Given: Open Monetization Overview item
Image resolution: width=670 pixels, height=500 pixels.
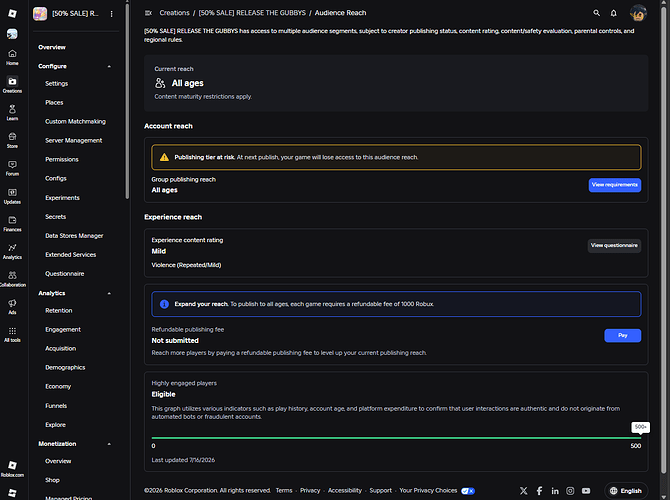Looking at the screenshot, I should coord(58,461).
